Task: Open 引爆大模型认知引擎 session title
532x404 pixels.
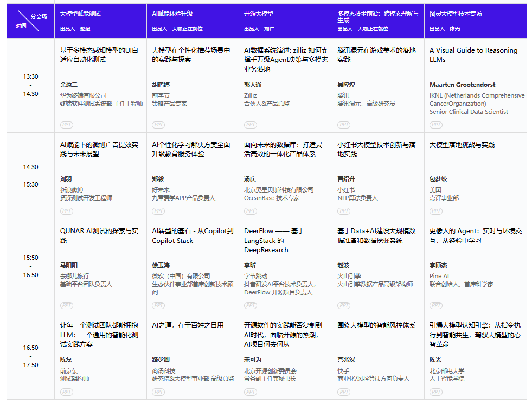Action: (475, 335)
